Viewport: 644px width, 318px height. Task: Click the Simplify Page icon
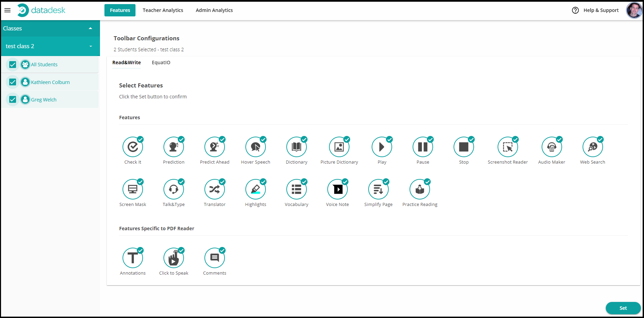click(378, 189)
